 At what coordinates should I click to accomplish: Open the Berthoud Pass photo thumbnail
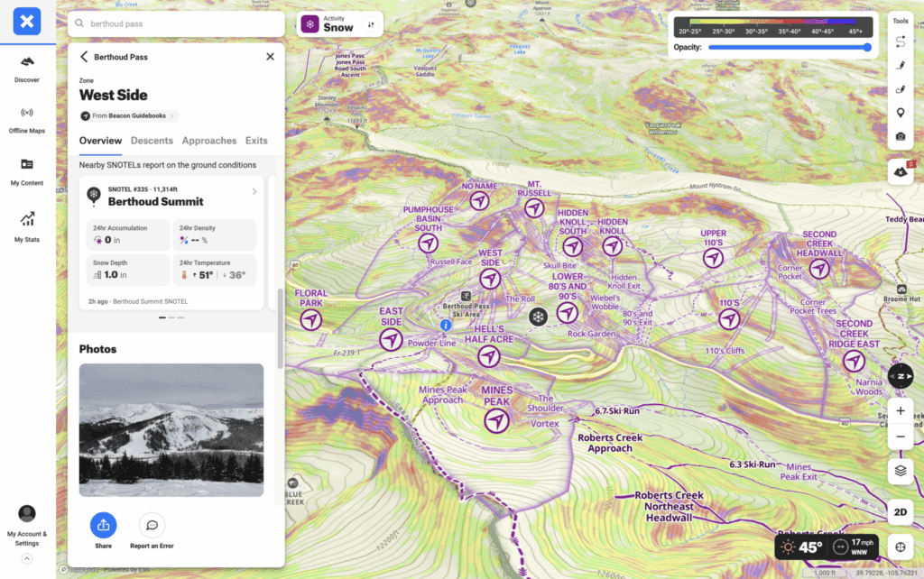[171, 430]
